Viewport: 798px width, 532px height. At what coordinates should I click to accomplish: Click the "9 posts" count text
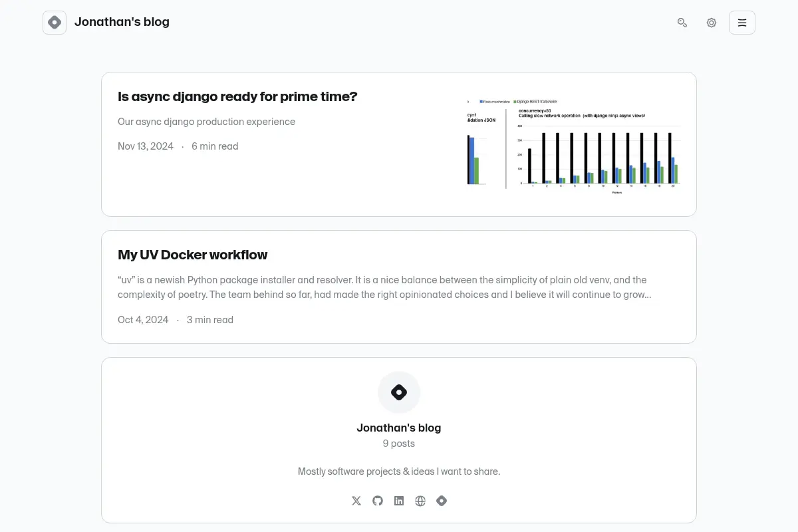coord(399,444)
